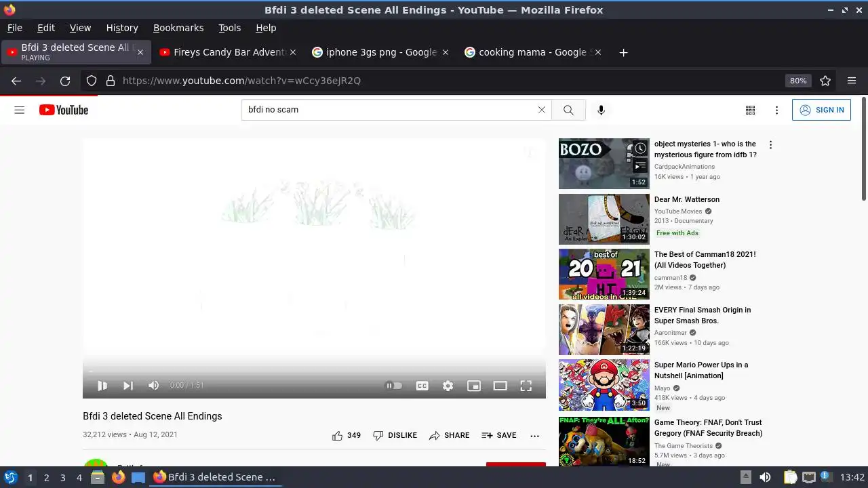Viewport: 868px width, 488px height.
Task: Open object mysteries 1 video thumbnail
Action: click(x=604, y=163)
